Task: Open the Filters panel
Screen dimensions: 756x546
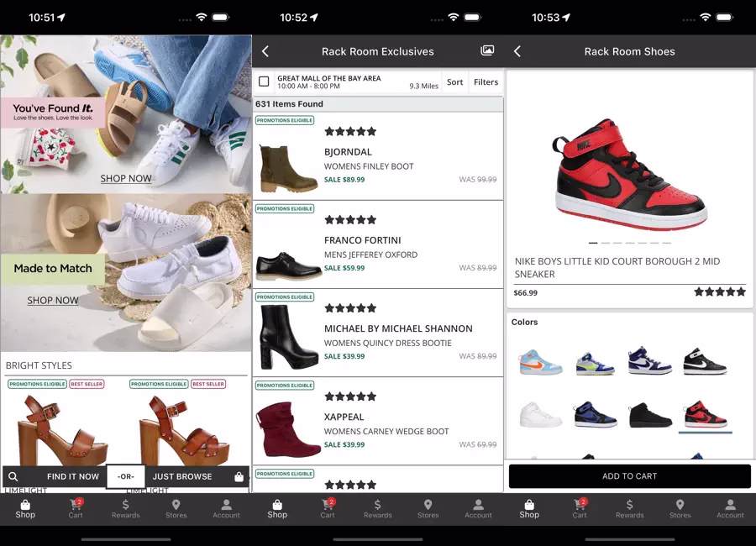Action: [x=486, y=82]
